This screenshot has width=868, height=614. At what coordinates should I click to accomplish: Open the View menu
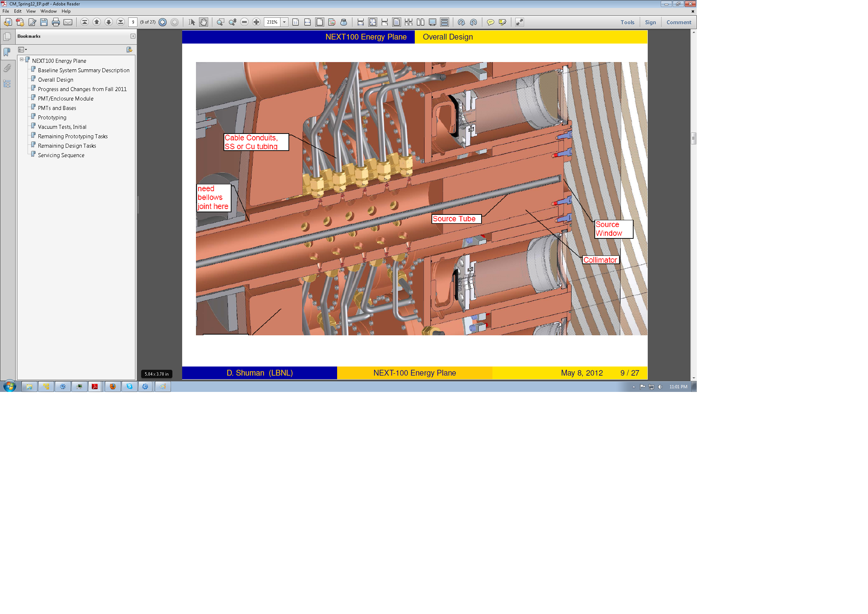(31, 11)
